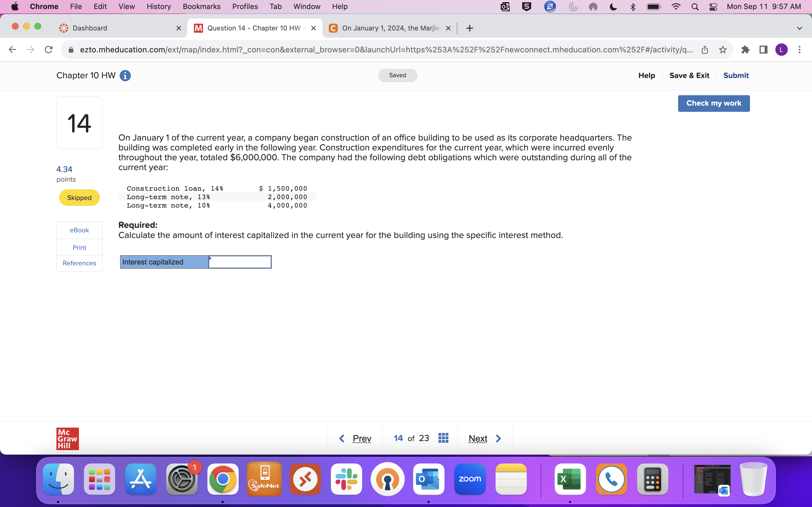Expand the Profiles menu in Chrome
This screenshot has height=507, width=812.
[244, 6]
